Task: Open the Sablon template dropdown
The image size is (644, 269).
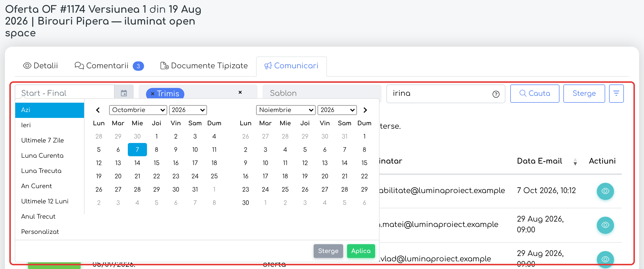Action: (x=322, y=93)
